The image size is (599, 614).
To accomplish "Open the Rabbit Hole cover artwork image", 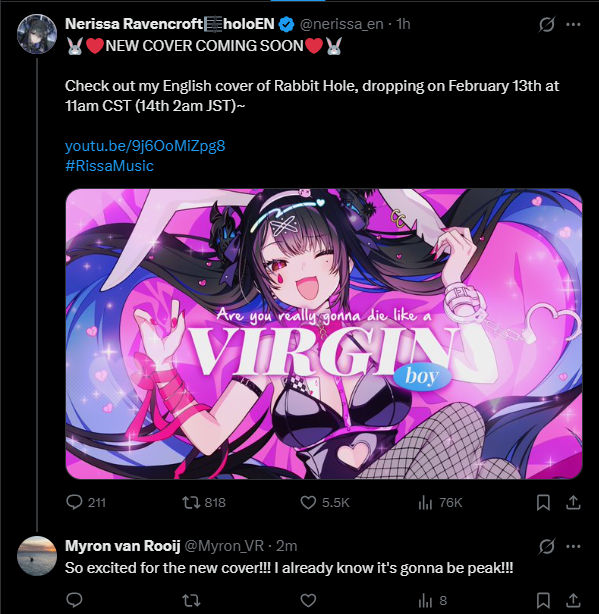I will (x=324, y=334).
